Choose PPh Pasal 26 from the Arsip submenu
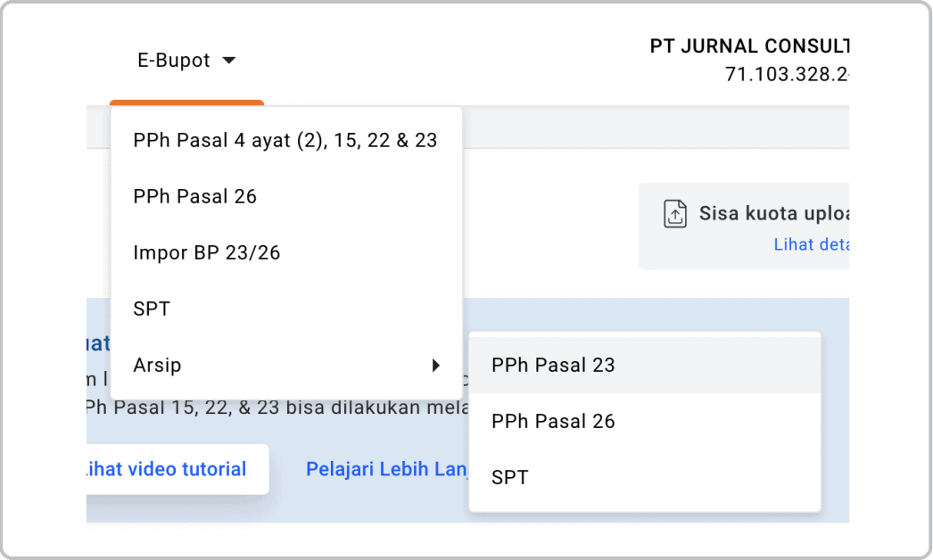Image resolution: width=933 pixels, height=560 pixels. 551,421
